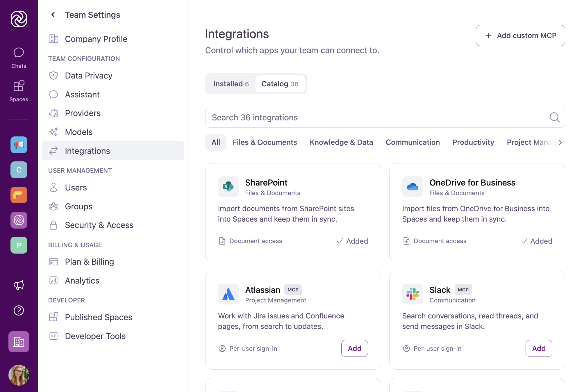
Task: Filter by Project Management category
Action: (x=531, y=142)
